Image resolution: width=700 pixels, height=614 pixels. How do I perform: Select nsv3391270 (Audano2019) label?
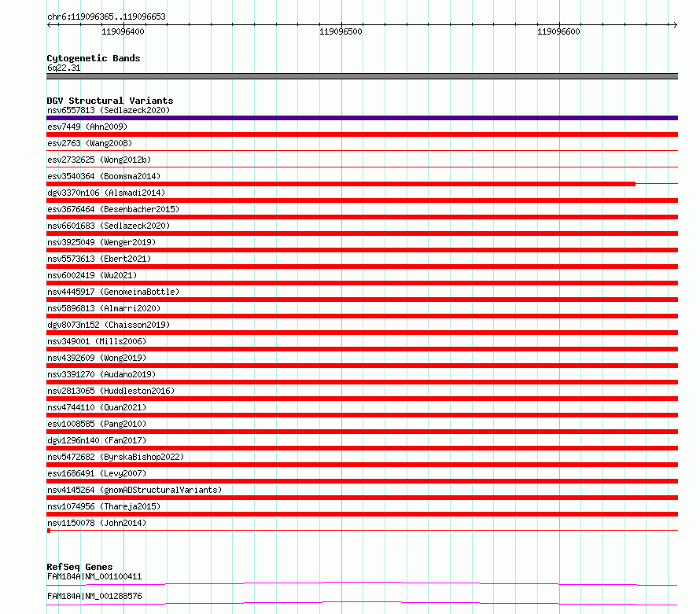[x=101, y=374]
